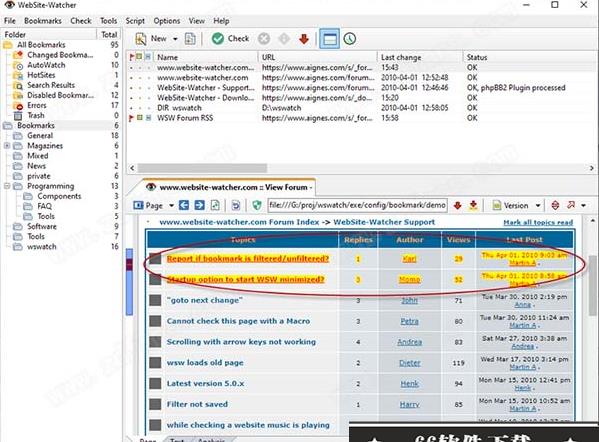Click the blue refresh icon after separator
Image resolution: width=599 pixels, height=442 pixels.
coord(236,206)
